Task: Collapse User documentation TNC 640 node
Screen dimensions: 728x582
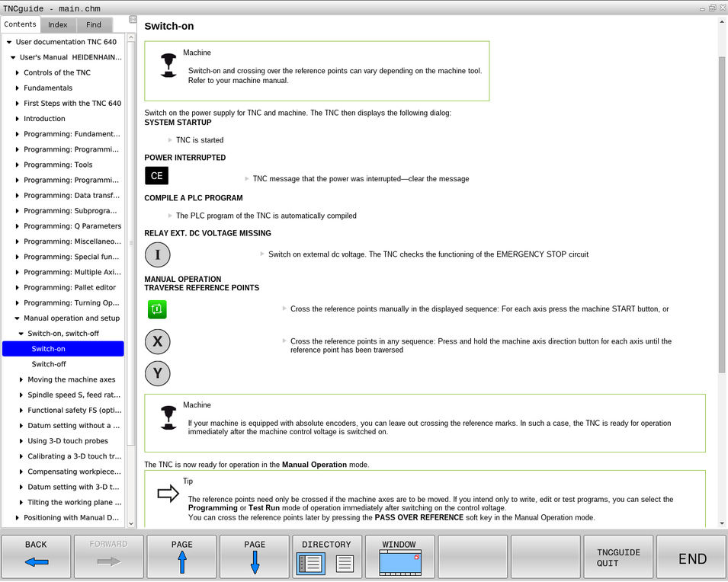Action: 9,42
